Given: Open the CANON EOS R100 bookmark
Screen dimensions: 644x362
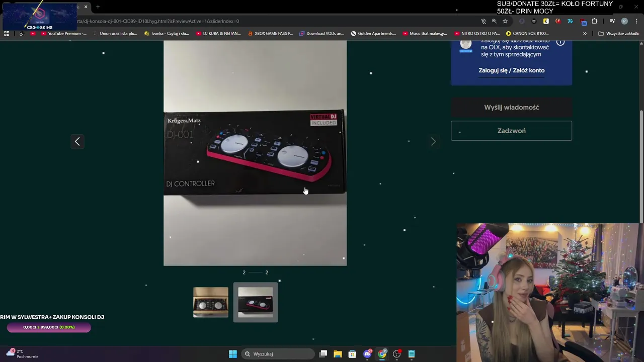Looking at the screenshot, I should pos(527,34).
